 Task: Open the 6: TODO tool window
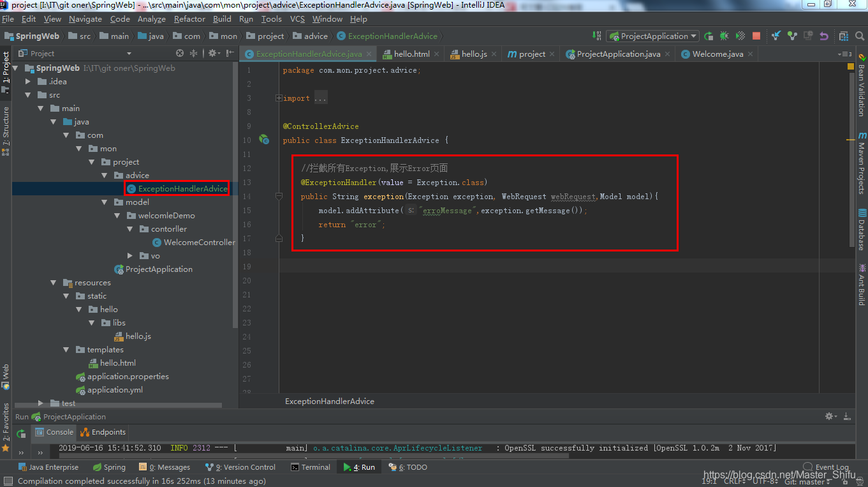408,467
